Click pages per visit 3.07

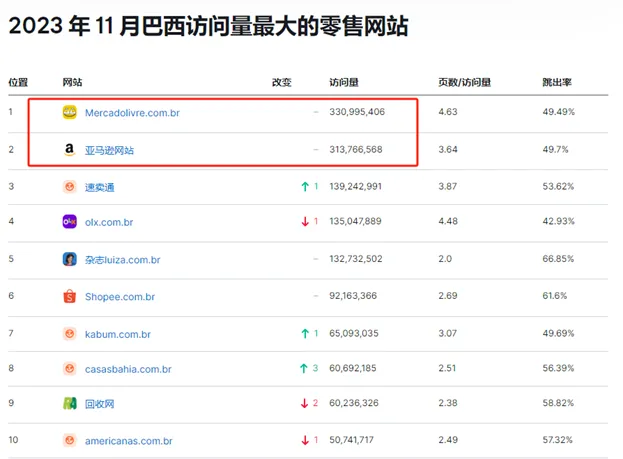(x=448, y=333)
